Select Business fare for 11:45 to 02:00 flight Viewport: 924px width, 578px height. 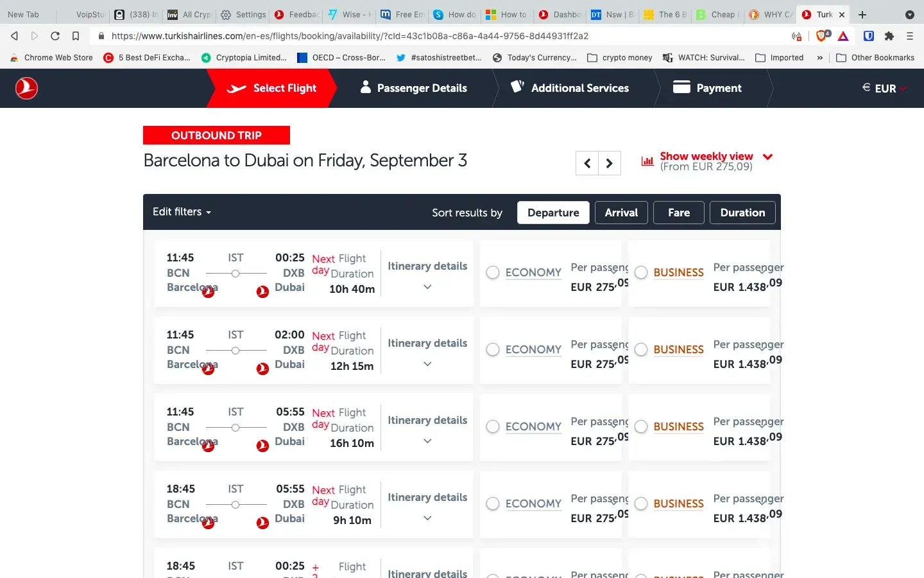coord(641,349)
